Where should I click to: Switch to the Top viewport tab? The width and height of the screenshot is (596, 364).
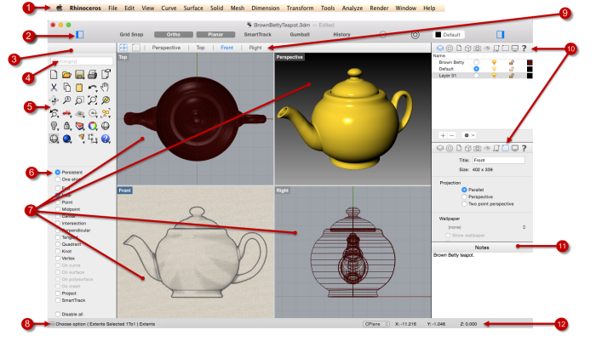coord(200,48)
